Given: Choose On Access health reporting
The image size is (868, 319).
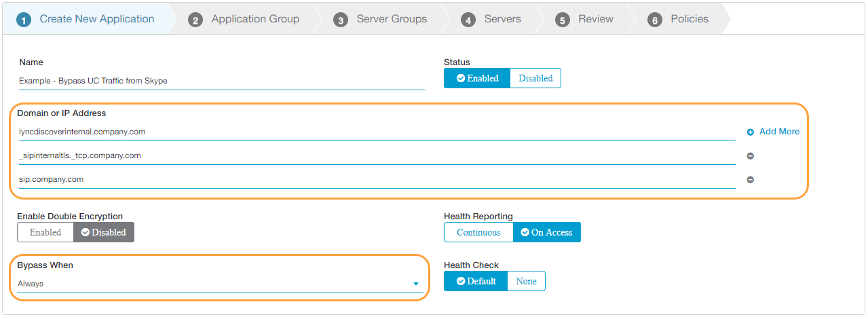Looking at the screenshot, I should [x=546, y=232].
